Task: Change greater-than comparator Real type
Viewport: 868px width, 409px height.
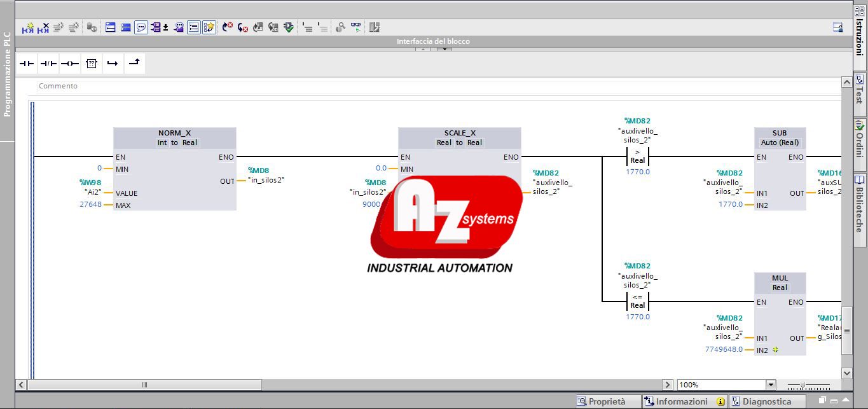Action: (x=637, y=160)
